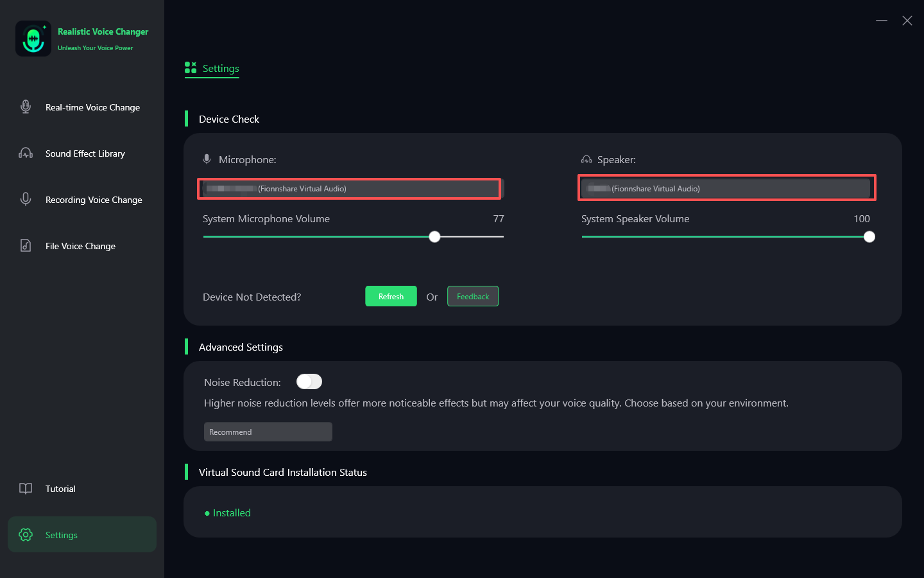Click the microphone icon beside Microphone label
Image resolution: width=924 pixels, height=578 pixels.
tap(206, 159)
